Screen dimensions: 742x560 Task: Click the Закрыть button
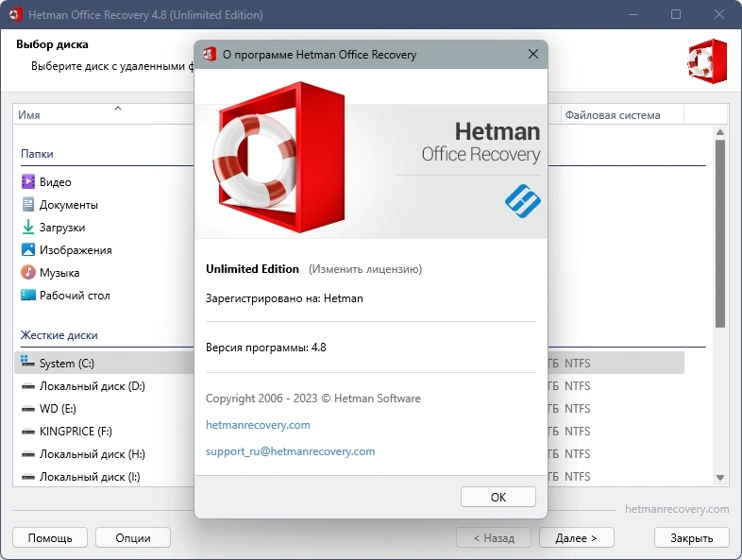click(x=691, y=537)
